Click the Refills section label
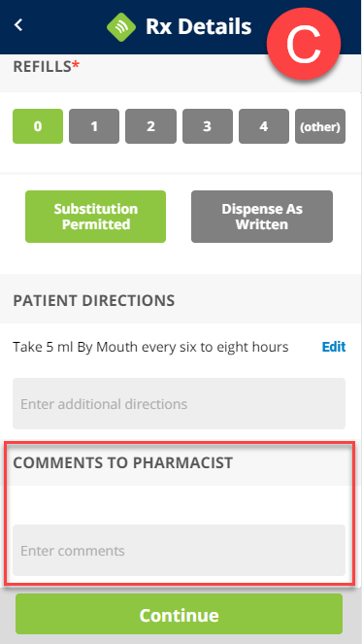 (46, 66)
